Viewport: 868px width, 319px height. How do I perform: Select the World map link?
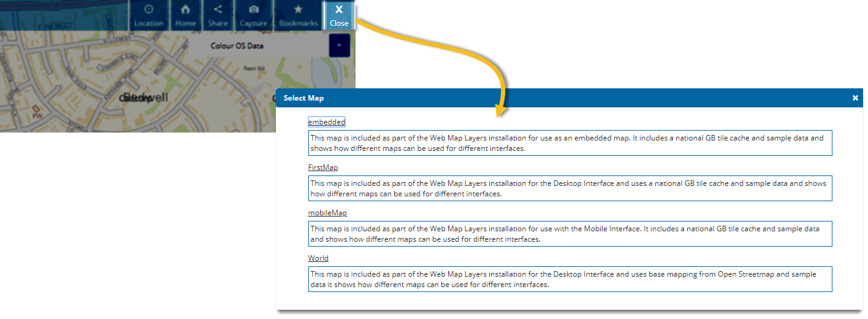[x=318, y=258]
